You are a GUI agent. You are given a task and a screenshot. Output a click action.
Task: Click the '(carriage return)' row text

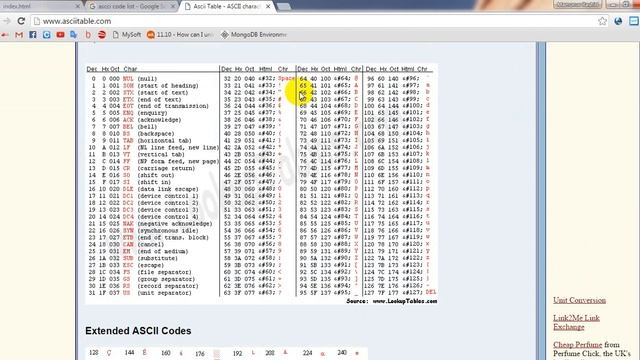[166, 168]
